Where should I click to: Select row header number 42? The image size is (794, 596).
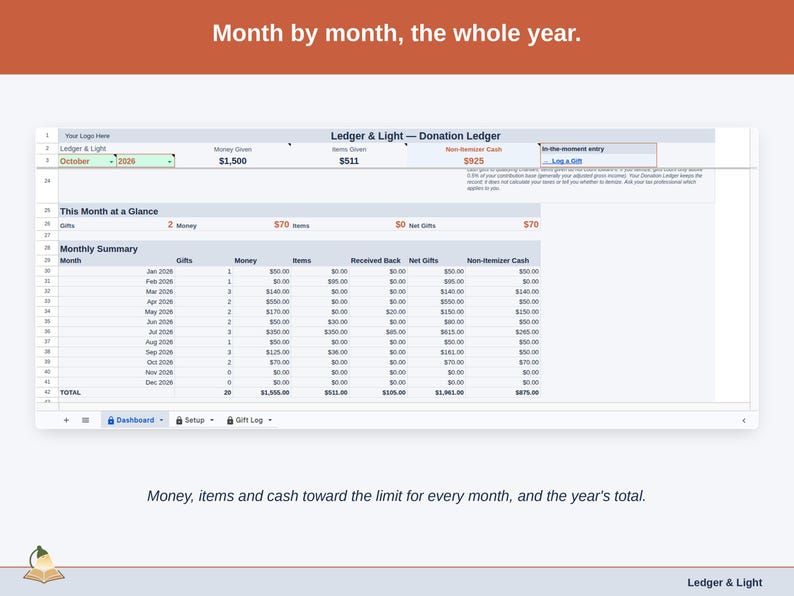pyautogui.click(x=47, y=392)
